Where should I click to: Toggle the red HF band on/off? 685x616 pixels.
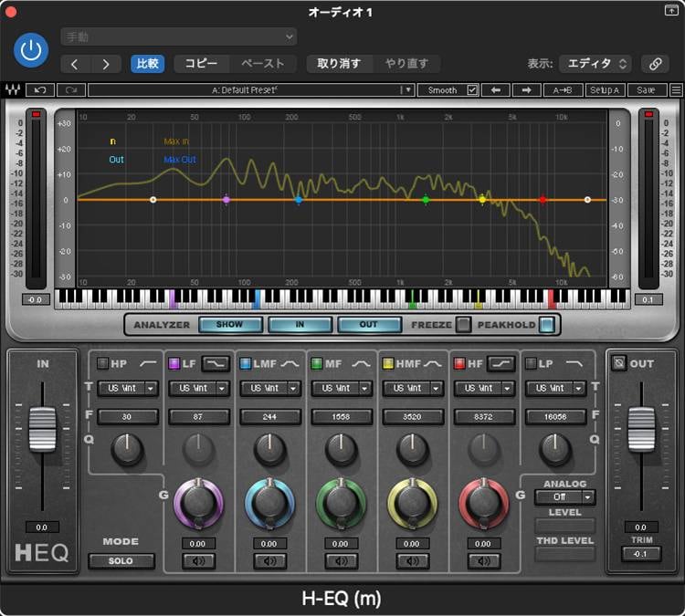[459, 363]
